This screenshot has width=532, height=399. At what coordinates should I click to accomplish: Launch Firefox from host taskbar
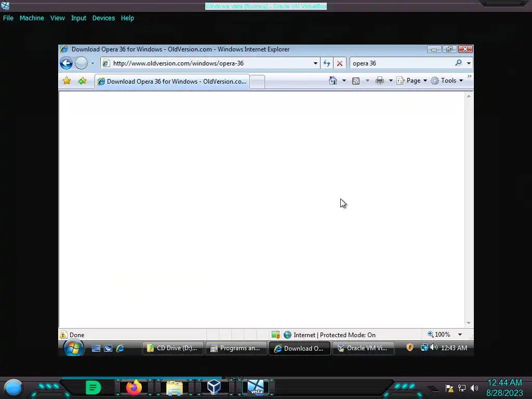134,387
